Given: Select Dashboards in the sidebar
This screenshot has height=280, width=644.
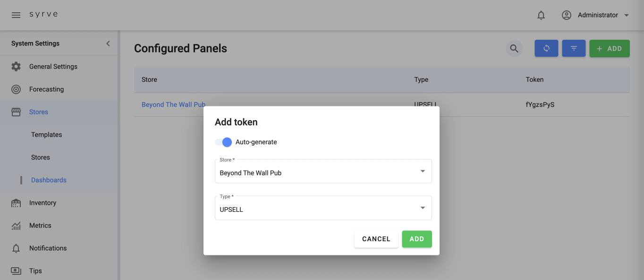Looking at the screenshot, I should (49, 180).
